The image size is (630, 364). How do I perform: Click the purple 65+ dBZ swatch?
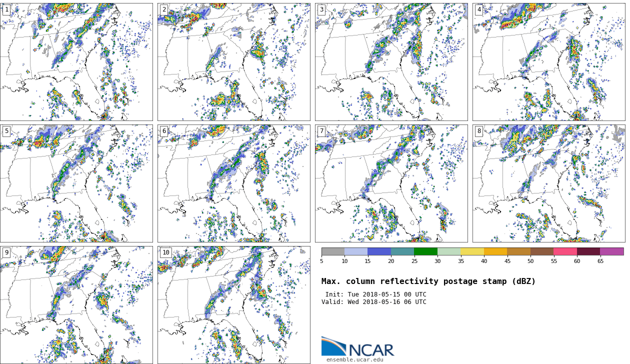click(612, 251)
